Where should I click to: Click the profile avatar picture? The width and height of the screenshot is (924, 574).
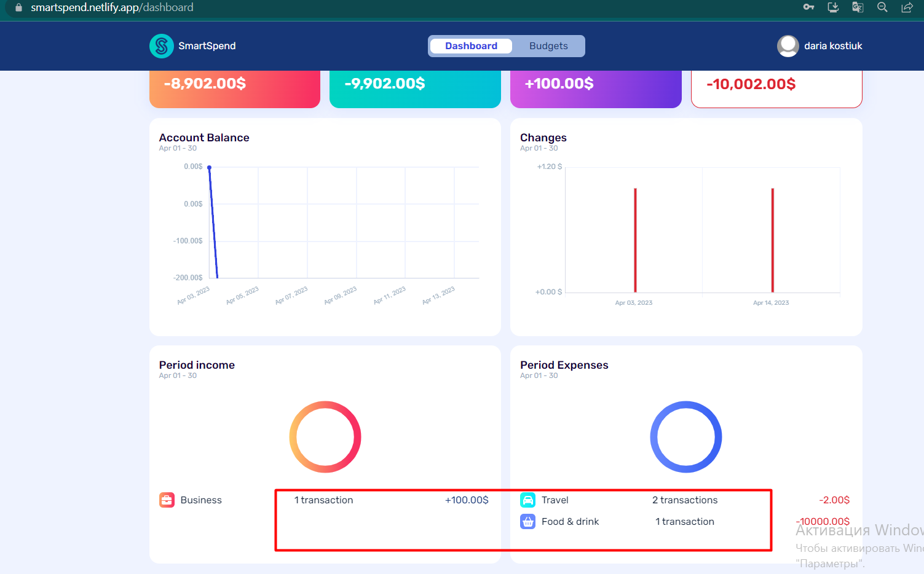tap(788, 45)
